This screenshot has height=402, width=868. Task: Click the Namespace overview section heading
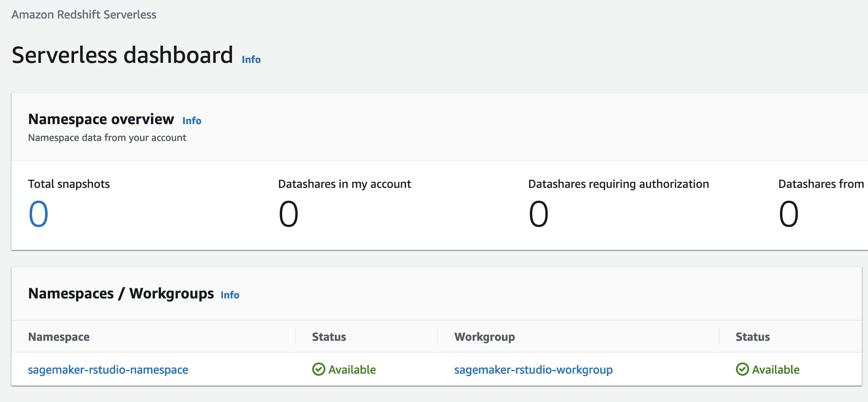pyautogui.click(x=101, y=119)
